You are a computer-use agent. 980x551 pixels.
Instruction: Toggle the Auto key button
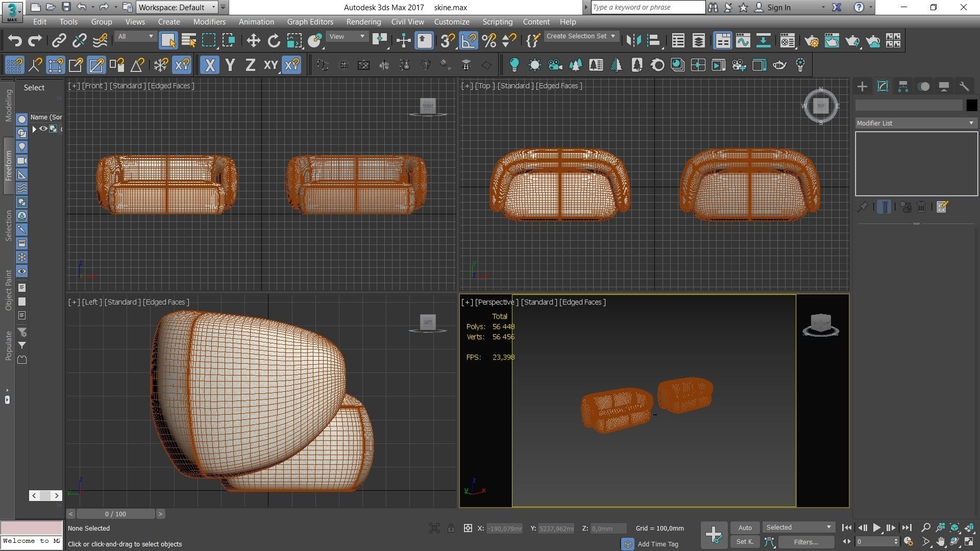[745, 528]
